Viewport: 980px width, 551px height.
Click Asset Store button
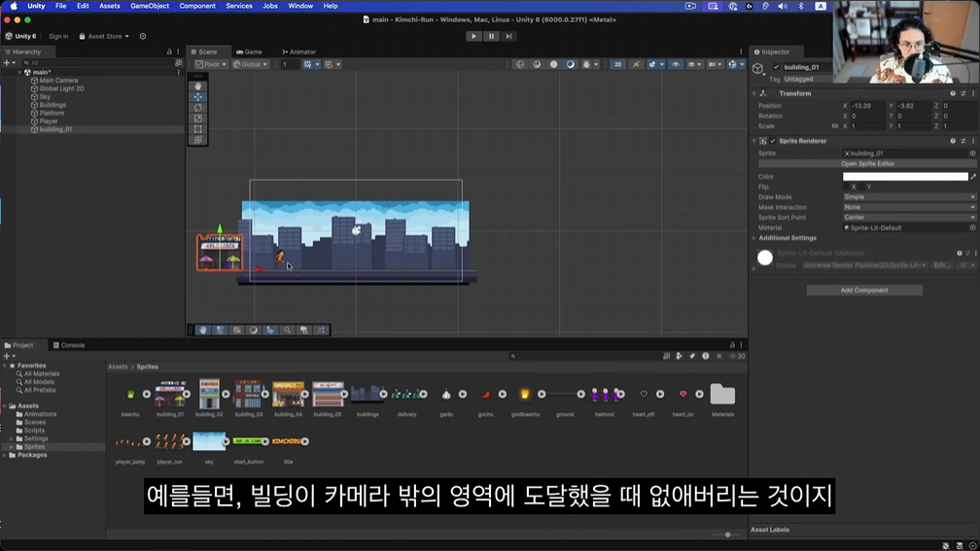[x=104, y=36]
